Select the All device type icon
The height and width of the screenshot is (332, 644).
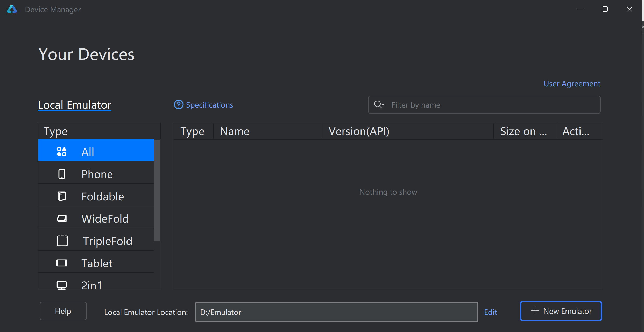(62, 152)
